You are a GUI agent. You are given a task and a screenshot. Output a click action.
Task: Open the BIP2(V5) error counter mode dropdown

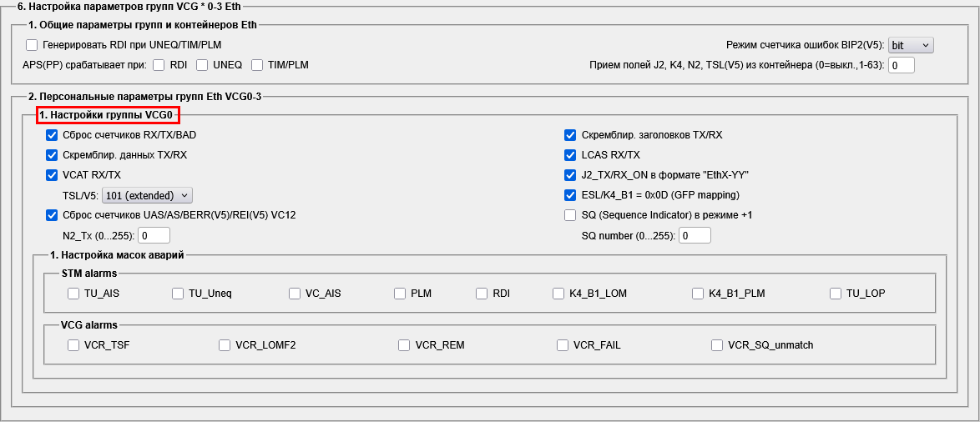[910, 45]
